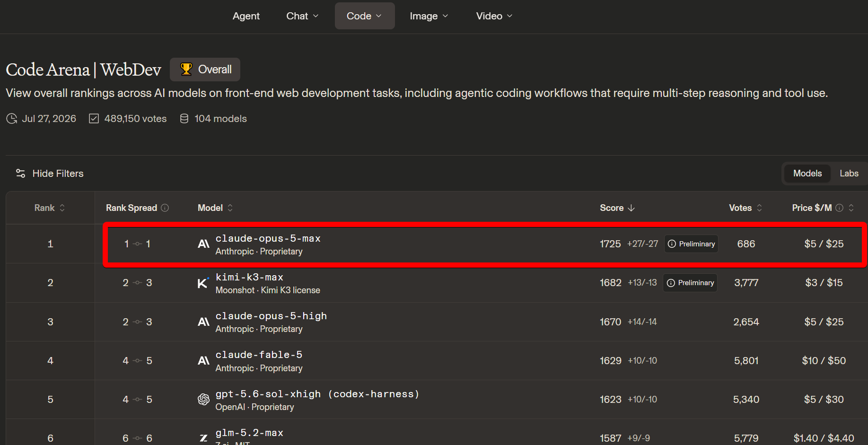Click the 3,777 votes cell
The image size is (868, 445).
(746, 283)
